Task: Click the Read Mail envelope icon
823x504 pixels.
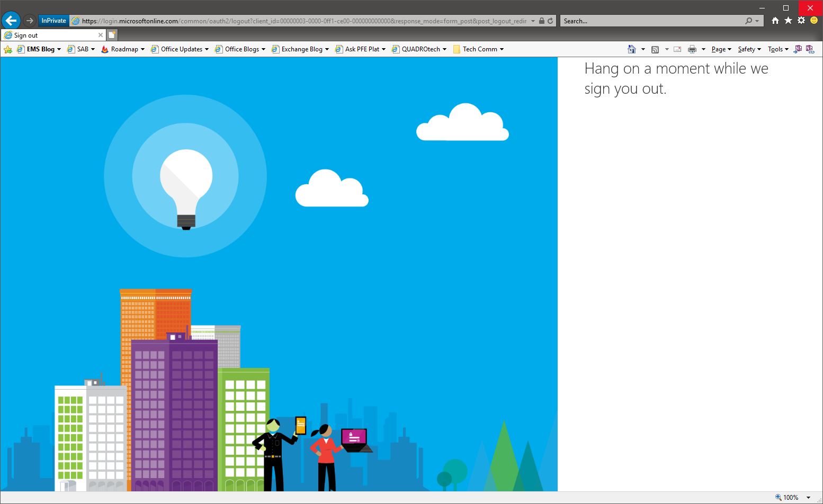Action: coord(677,49)
